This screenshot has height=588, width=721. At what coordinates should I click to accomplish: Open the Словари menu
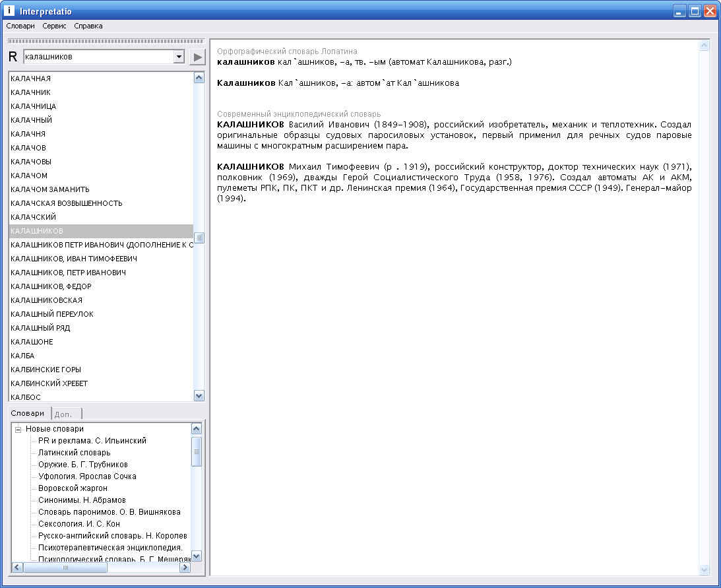[x=20, y=26]
